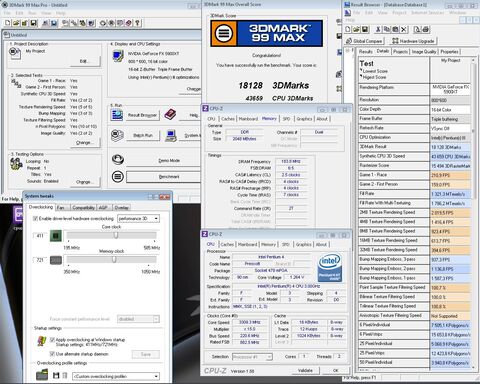480x384 pixels.
Task: Click the Demo Mode disc icon
Action: pyautogui.click(x=118, y=160)
